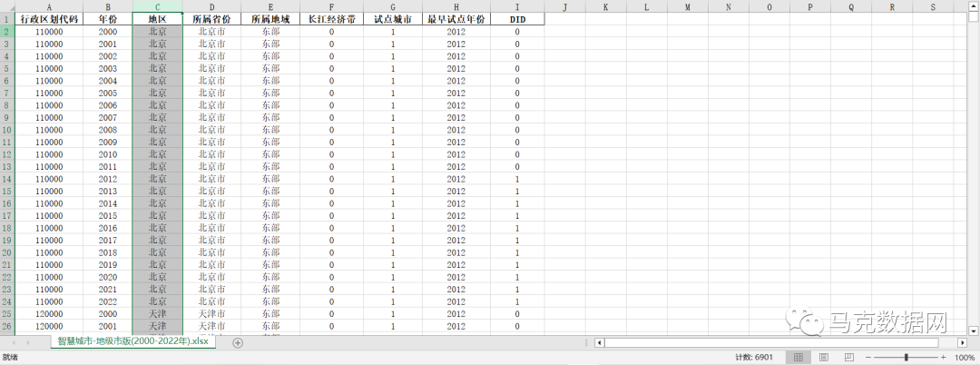Click the 地区 header cell
980x365 pixels.
[158, 19]
